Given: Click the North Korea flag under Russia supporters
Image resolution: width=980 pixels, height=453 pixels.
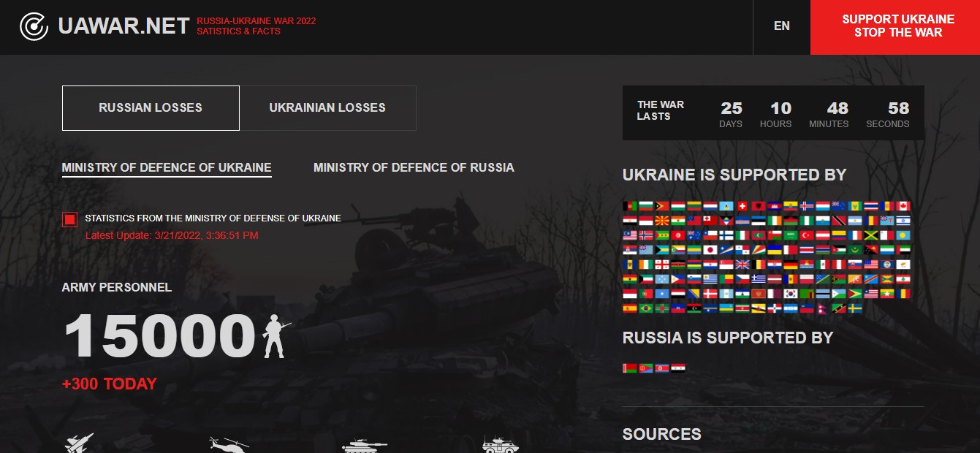Looking at the screenshot, I should pyautogui.click(x=662, y=368).
